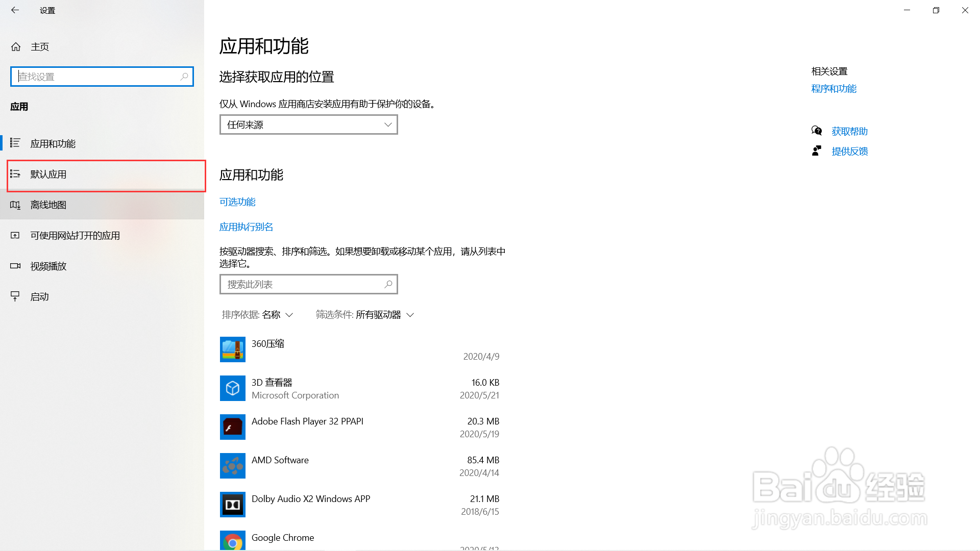Click the 提供反馈 person icon
980x551 pixels.
[817, 151]
